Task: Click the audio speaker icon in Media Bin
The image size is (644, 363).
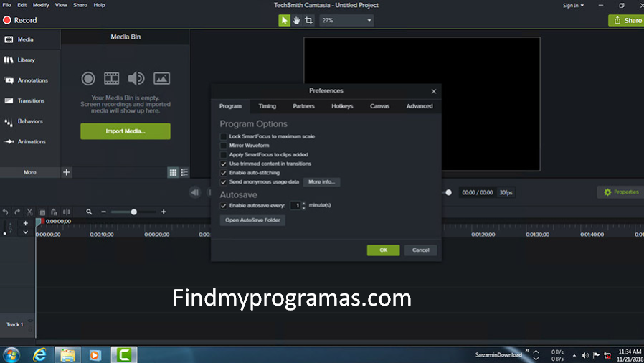Action: coord(136,78)
